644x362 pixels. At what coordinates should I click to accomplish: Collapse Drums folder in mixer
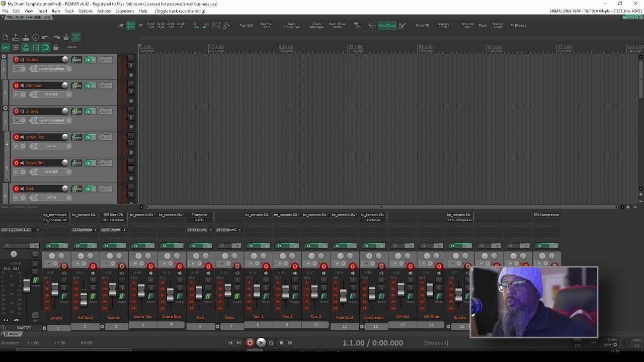coord(44,328)
